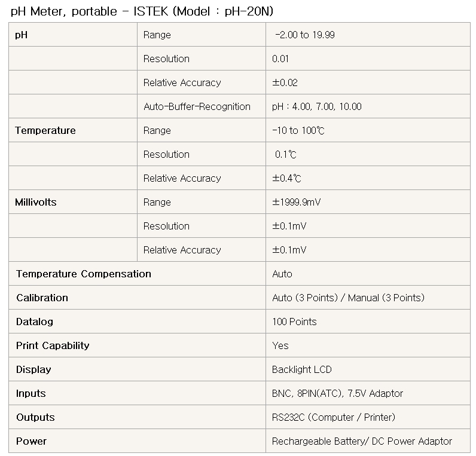Click the Calibration row label

[x=42, y=298]
